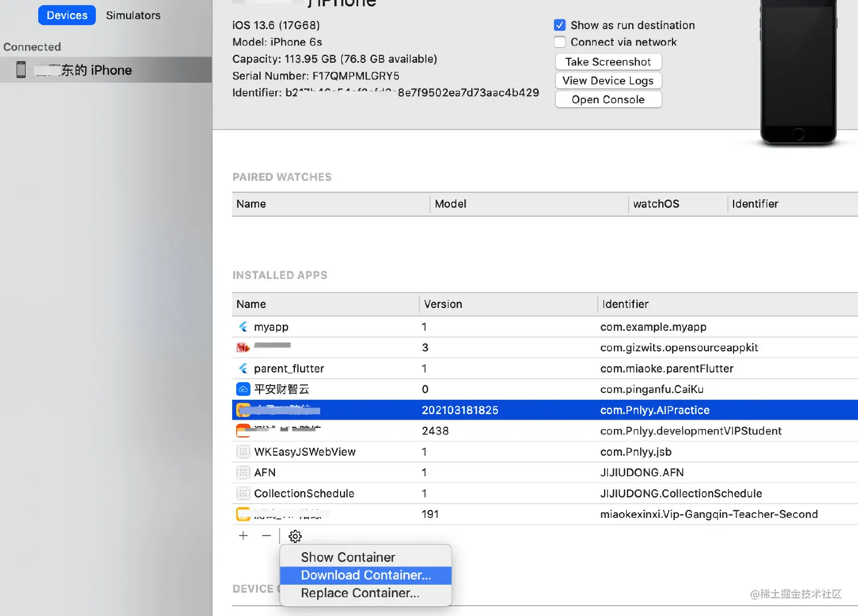Click the iPhone device icon in sidebar

(x=21, y=70)
